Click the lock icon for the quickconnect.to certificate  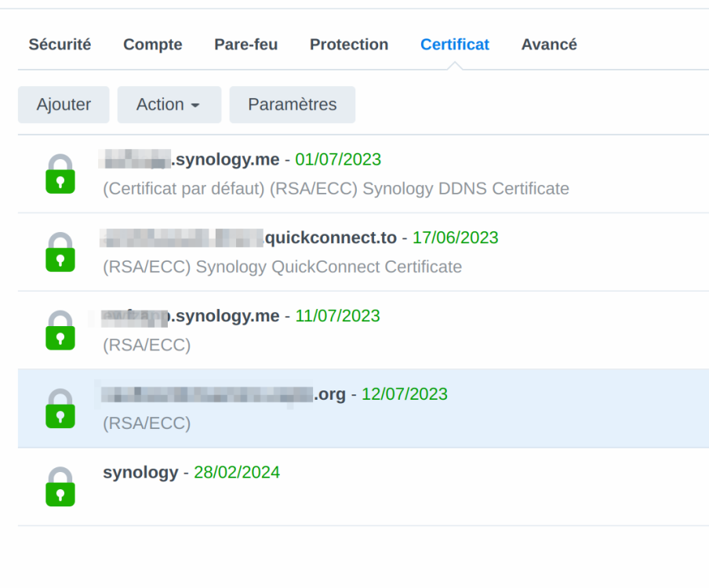tap(60, 252)
